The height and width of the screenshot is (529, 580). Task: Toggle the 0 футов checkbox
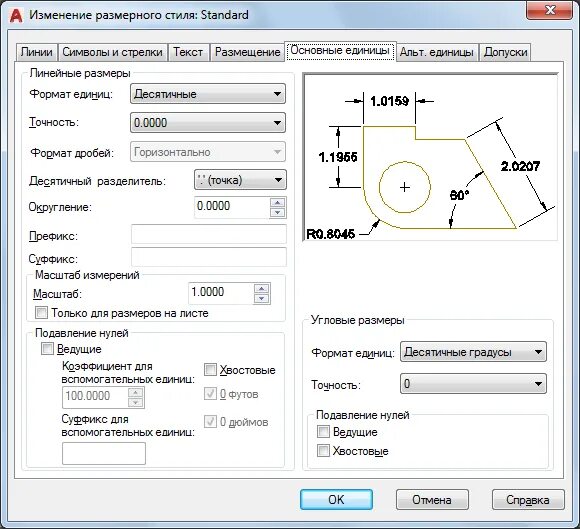[x=210, y=394]
